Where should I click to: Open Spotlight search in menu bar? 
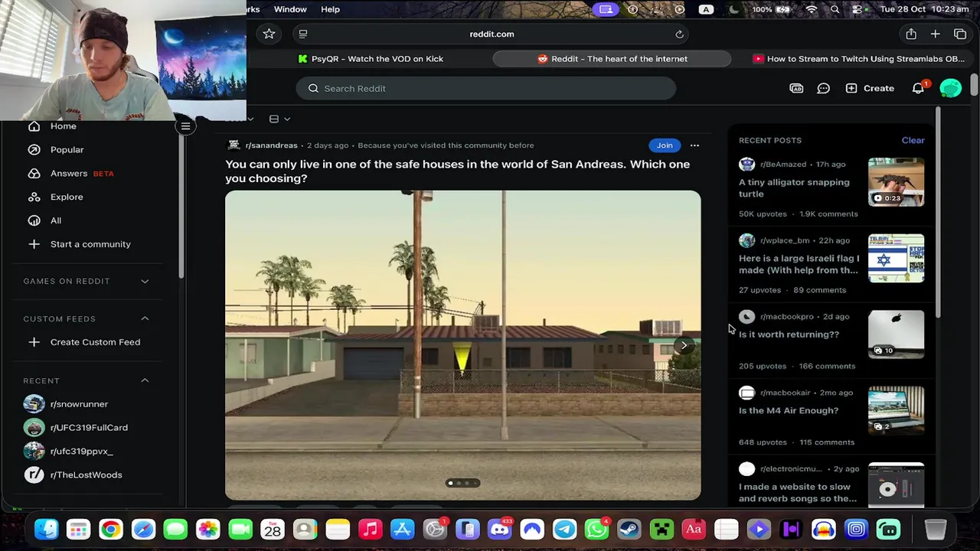(x=835, y=9)
